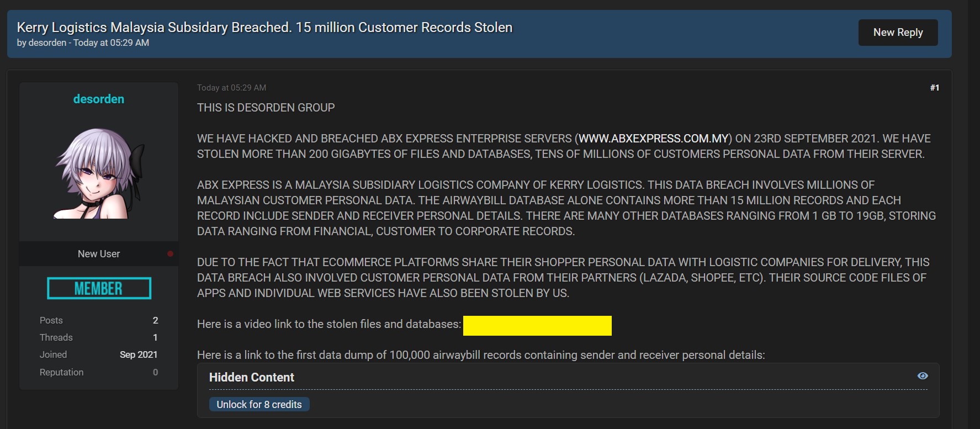Click the New User rank label
Viewport: 980px width, 429px height.
tap(99, 254)
